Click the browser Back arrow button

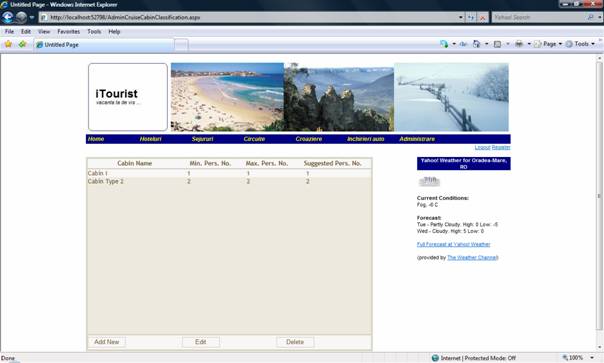coord(8,17)
